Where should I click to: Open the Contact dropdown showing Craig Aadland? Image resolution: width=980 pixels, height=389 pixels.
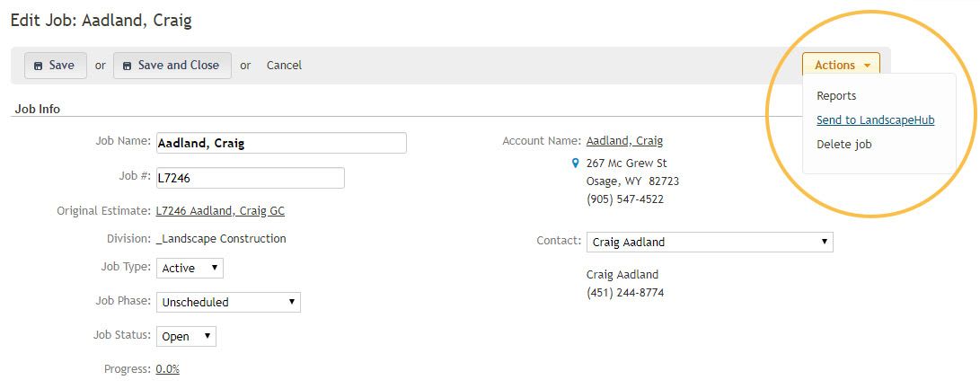click(710, 242)
